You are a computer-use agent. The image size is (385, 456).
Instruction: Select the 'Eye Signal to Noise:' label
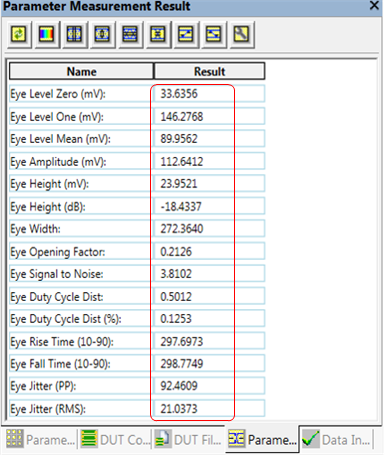click(x=57, y=274)
